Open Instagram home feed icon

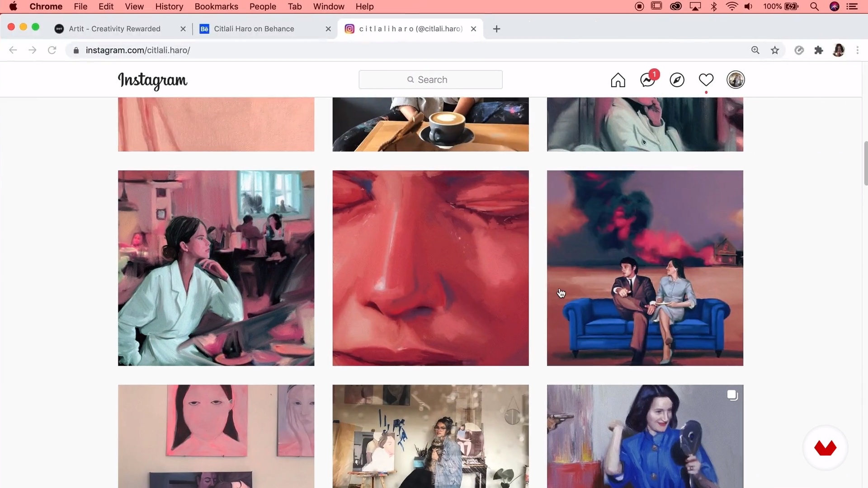618,80
